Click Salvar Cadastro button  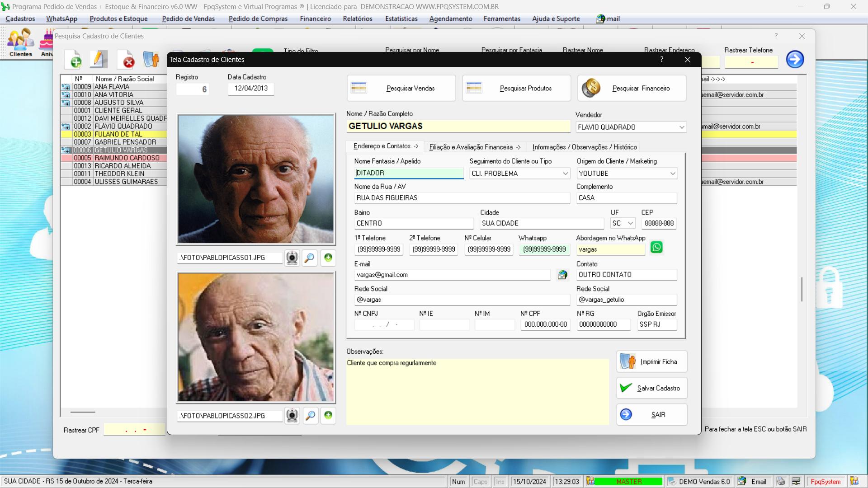tap(651, 388)
